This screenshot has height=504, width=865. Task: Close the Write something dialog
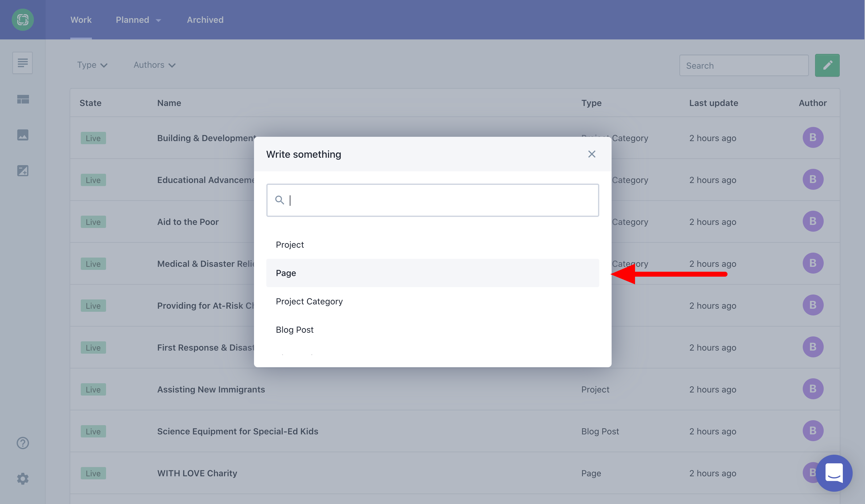click(x=592, y=154)
